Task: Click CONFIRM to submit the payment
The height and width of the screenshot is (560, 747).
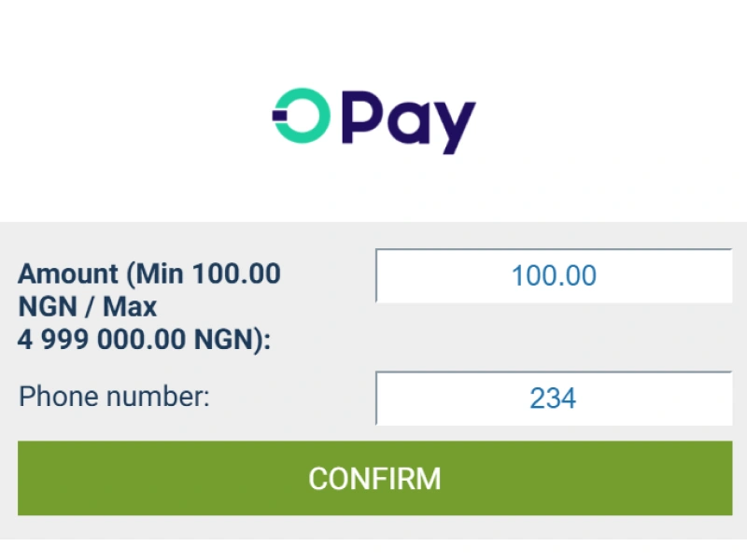Action: 373,478
